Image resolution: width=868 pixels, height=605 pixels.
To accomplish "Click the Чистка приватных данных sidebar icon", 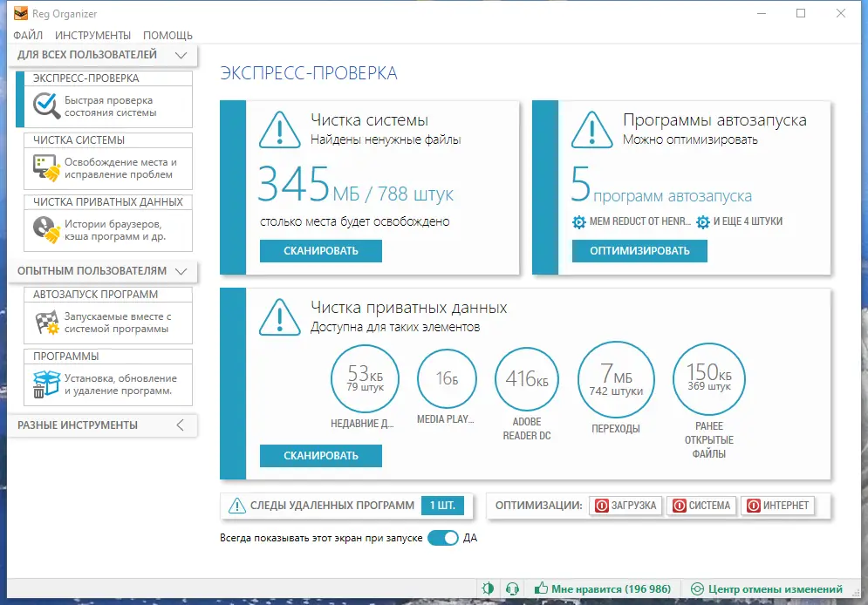I will coord(46,230).
